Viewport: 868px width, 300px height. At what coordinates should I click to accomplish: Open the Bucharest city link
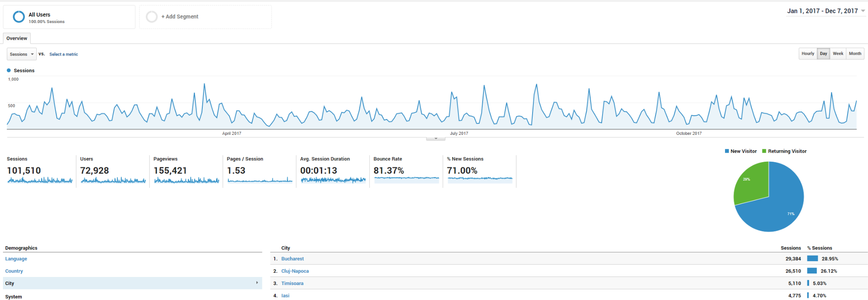click(292, 259)
